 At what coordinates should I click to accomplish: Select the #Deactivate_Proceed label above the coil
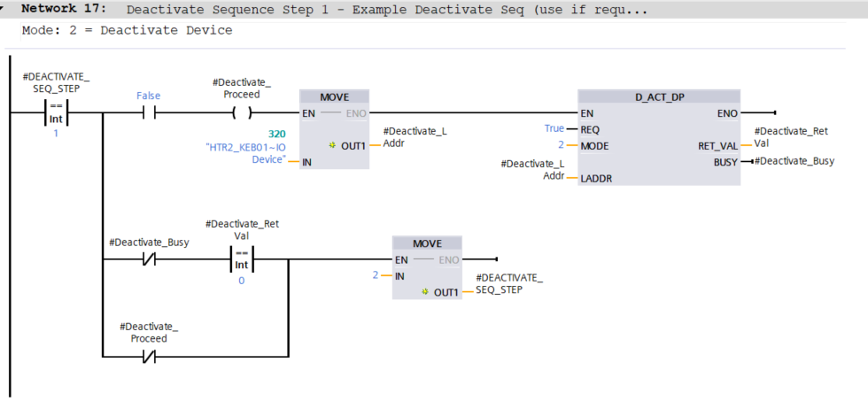pyautogui.click(x=242, y=89)
